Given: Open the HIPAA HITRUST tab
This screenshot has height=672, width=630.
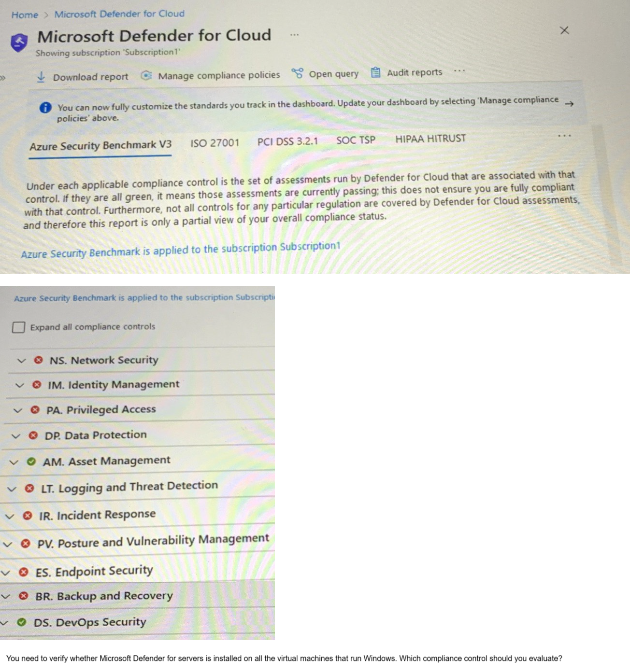Looking at the screenshot, I should click(430, 139).
